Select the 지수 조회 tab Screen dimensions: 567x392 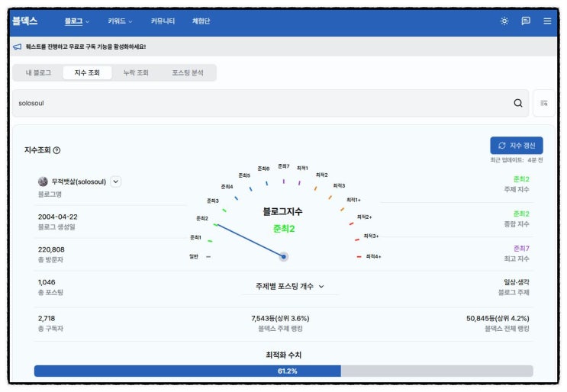click(87, 72)
